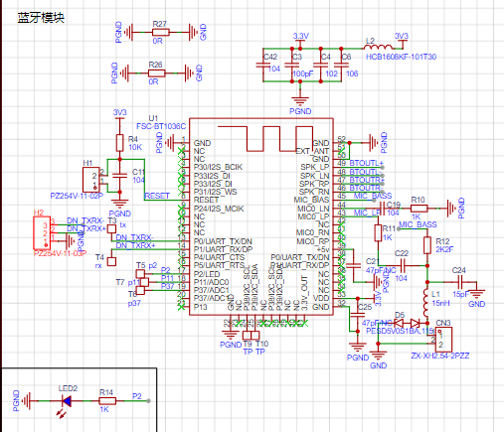Click the PGND symbol below C3
This screenshot has width=504, height=432.
tap(300, 100)
